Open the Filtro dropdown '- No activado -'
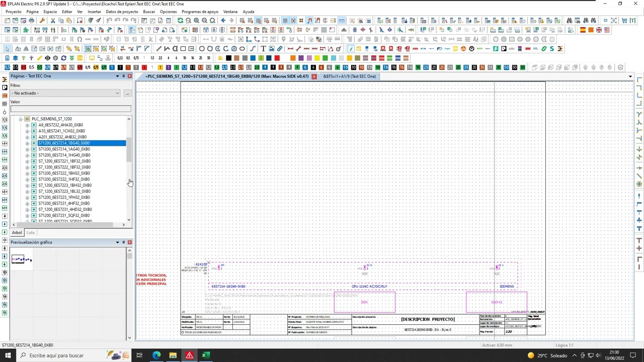This screenshot has height=362, width=644. click(65, 93)
